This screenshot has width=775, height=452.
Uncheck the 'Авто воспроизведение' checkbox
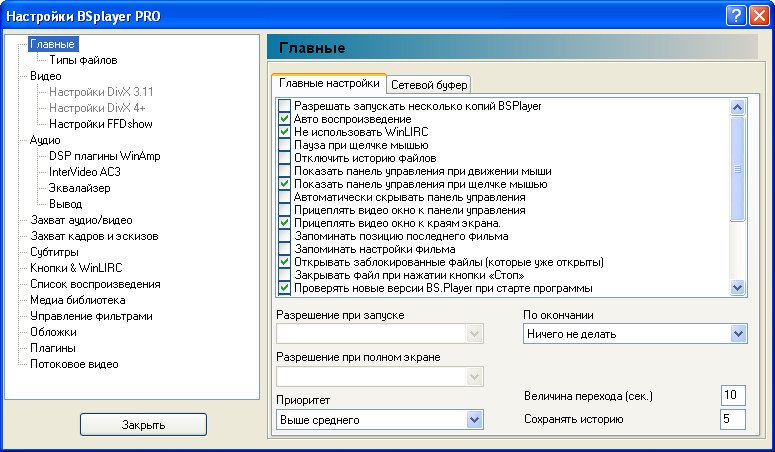point(285,119)
